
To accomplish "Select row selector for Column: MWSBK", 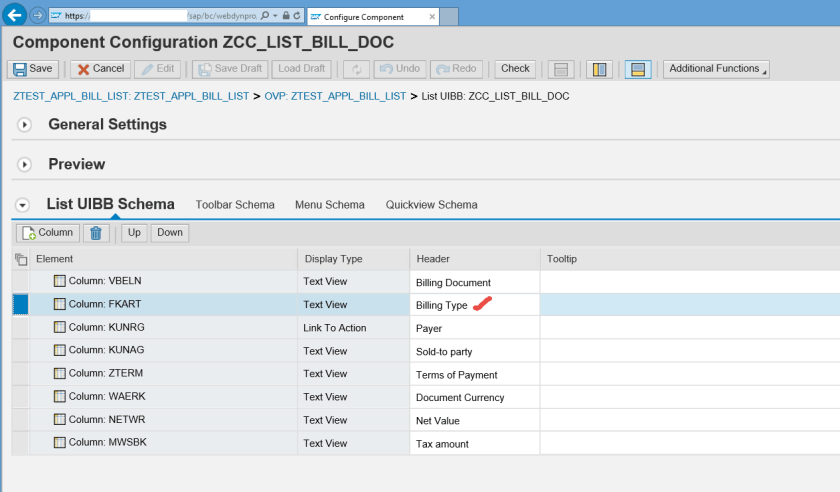I will (20, 443).
